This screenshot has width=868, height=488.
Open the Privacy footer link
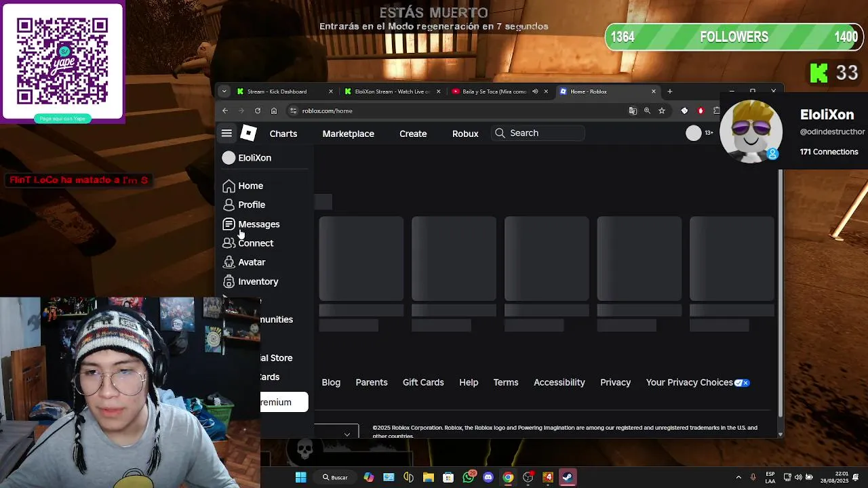tap(616, 382)
